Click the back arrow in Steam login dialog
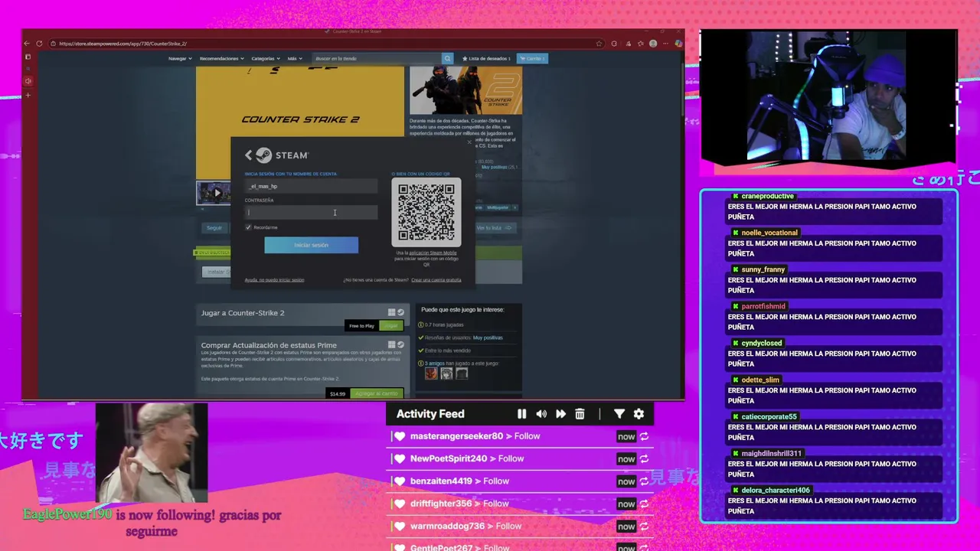The width and height of the screenshot is (980, 551). point(248,155)
